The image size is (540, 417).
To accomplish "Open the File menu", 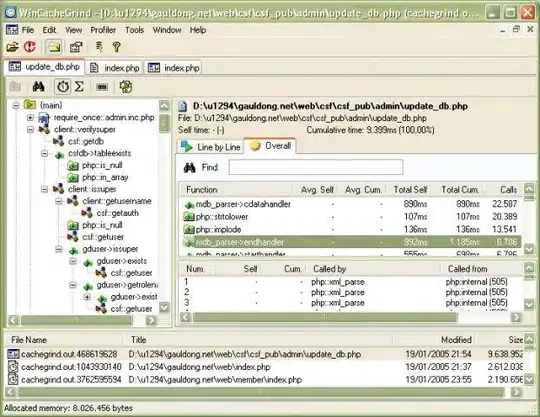I will (28, 30).
